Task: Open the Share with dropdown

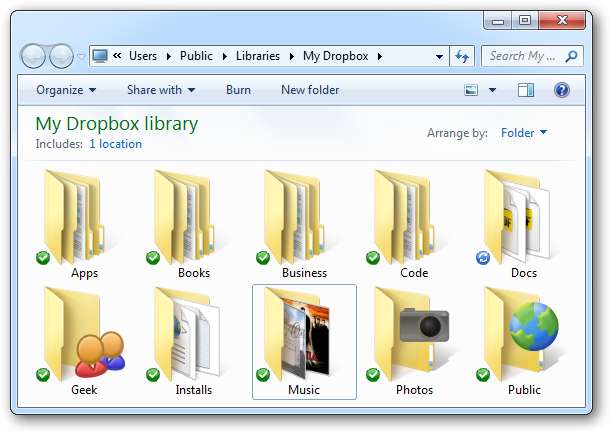Action: point(160,90)
